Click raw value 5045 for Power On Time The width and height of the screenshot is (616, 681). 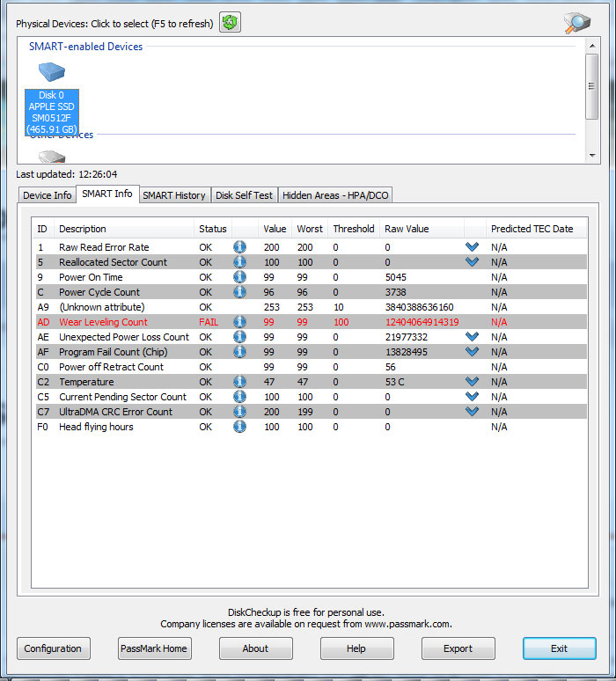pos(396,277)
